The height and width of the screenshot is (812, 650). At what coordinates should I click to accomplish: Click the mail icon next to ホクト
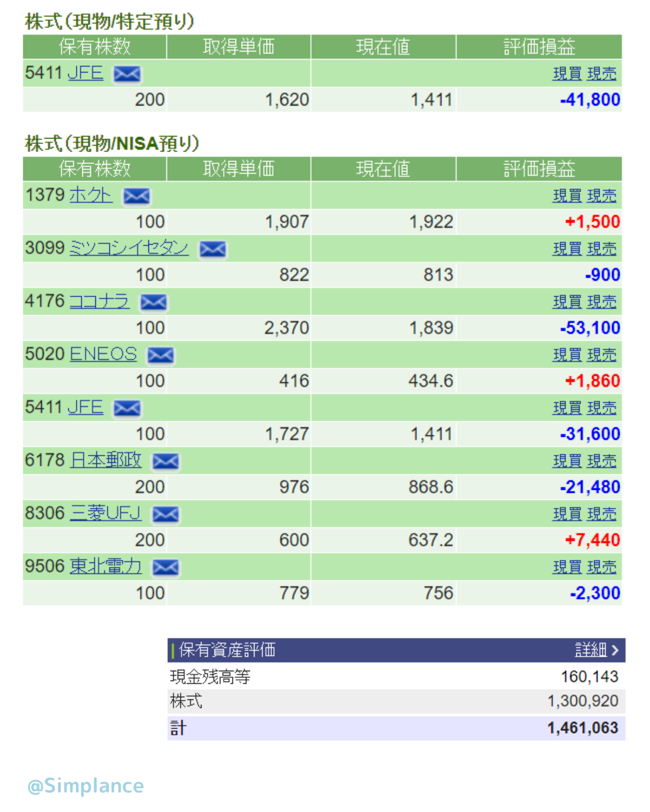[136, 196]
